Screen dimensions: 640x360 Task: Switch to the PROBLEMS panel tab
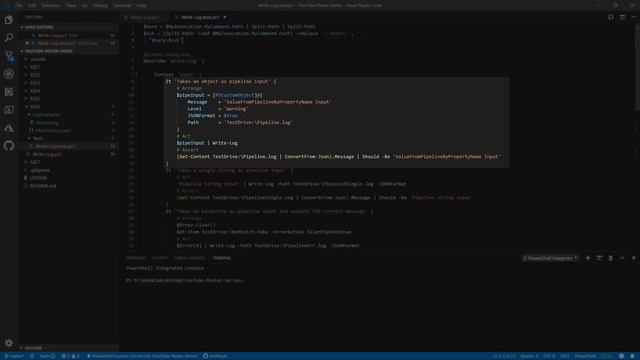136,258
